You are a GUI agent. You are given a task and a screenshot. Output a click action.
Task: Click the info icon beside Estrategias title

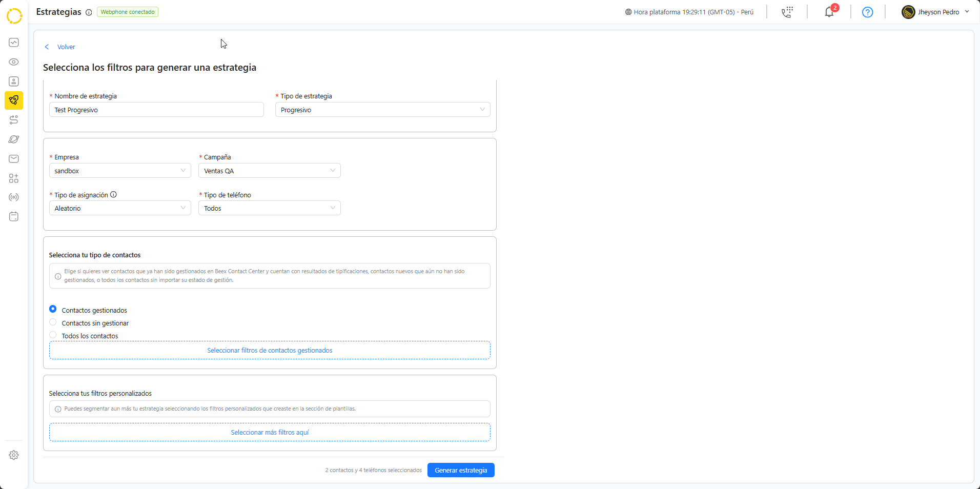click(x=89, y=13)
